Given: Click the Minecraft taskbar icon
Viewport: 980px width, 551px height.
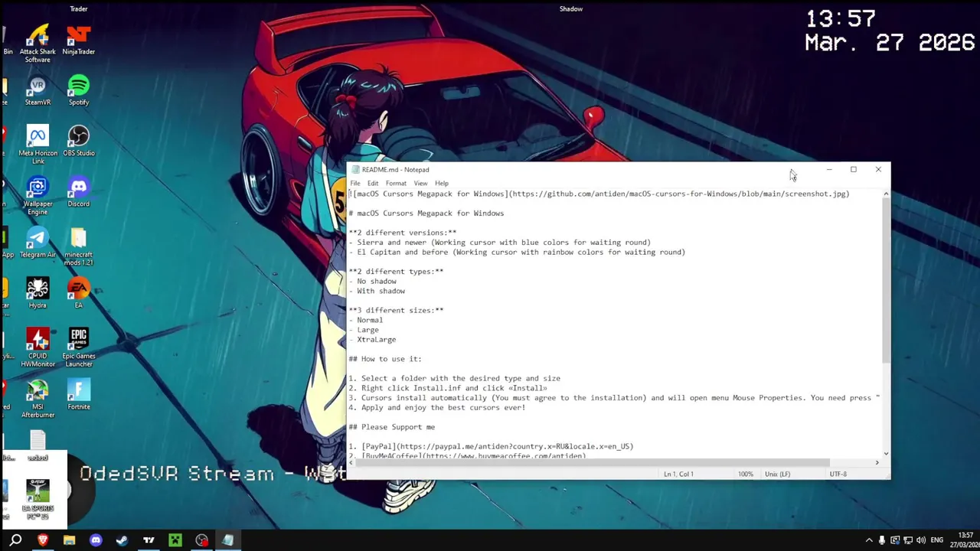Looking at the screenshot, I should tap(175, 540).
